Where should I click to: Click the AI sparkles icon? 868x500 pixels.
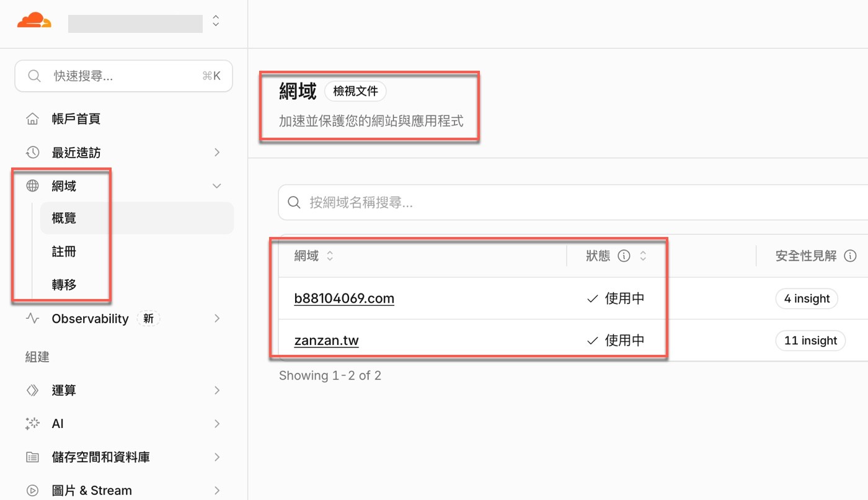[32, 424]
